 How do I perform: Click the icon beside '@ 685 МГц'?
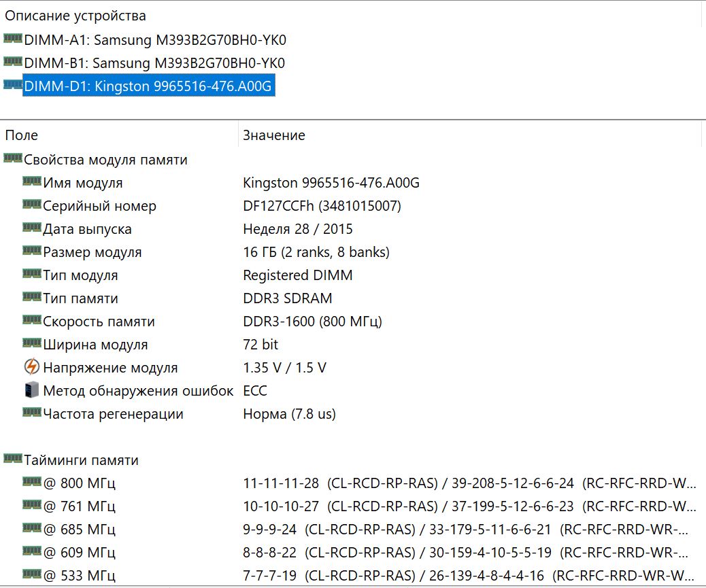click(31, 528)
